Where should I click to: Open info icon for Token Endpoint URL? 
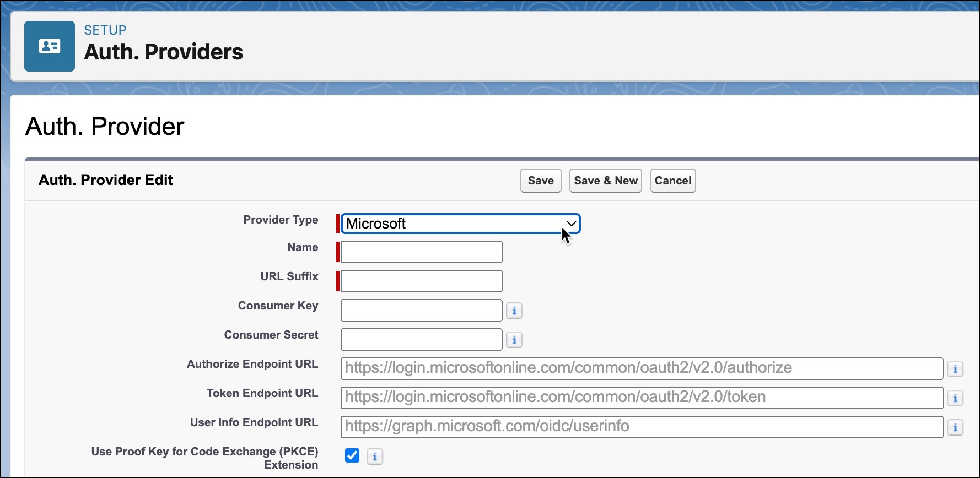click(955, 398)
